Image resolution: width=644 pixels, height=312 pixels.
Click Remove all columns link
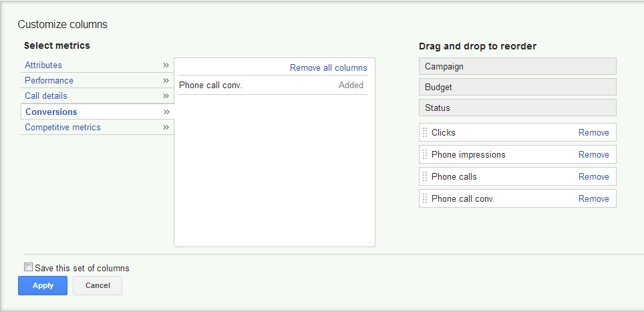[329, 67]
